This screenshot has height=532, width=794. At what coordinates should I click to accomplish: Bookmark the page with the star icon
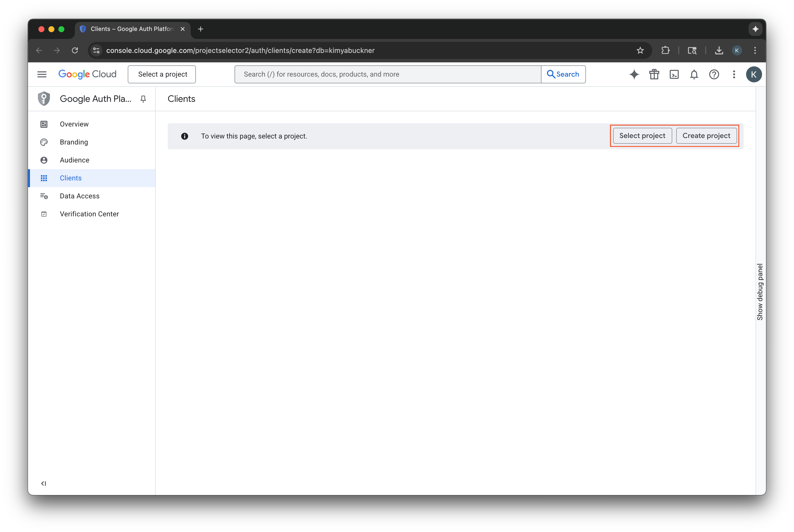pyautogui.click(x=640, y=50)
